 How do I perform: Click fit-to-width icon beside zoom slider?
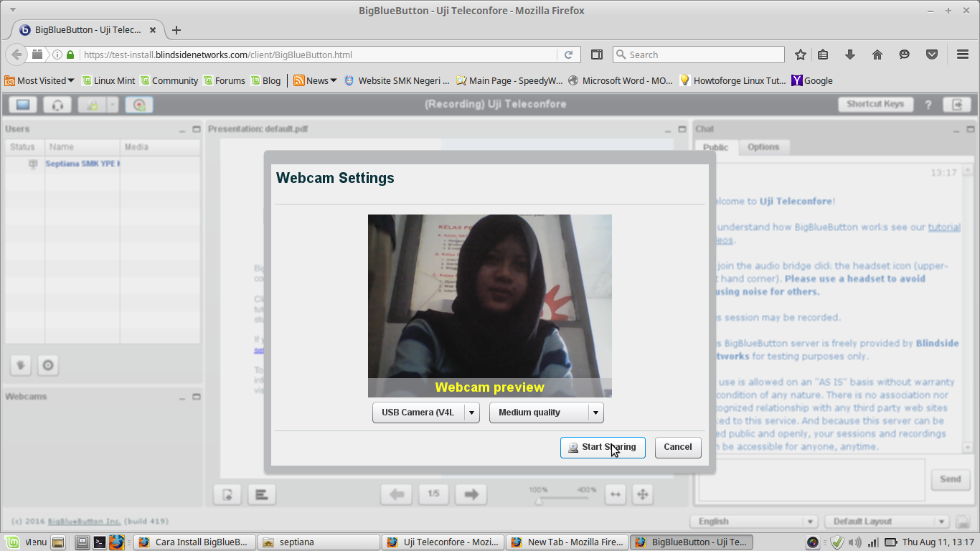(x=615, y=494)
